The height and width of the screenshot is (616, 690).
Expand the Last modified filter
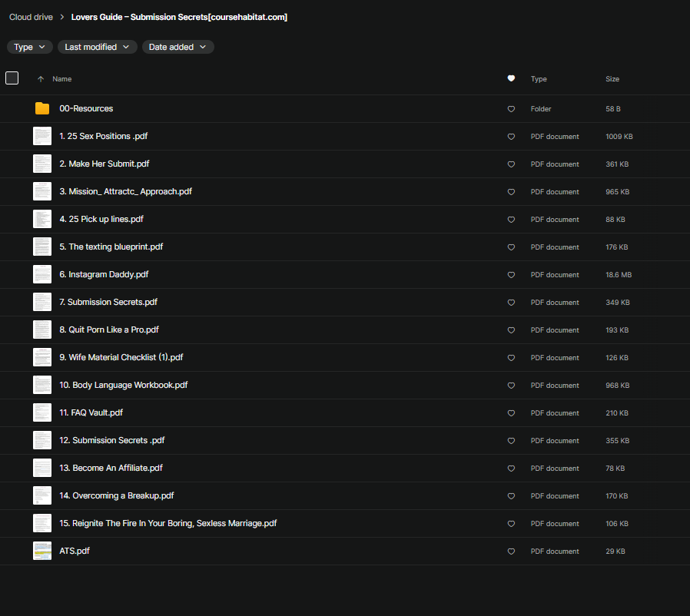pyautogui.click(x=97, y=47)
